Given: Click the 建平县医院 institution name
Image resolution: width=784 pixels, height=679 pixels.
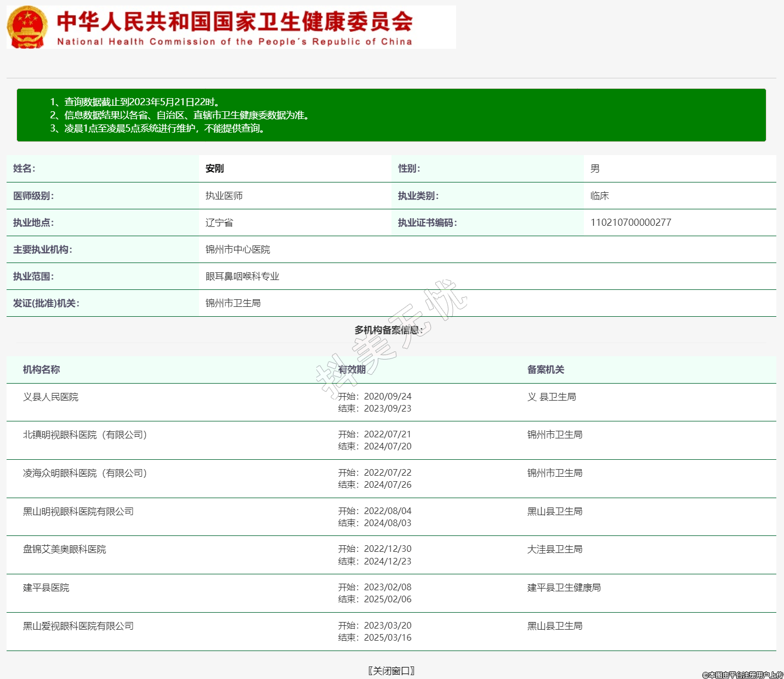Looking at the screenshot, I should [x=46, y=588].
